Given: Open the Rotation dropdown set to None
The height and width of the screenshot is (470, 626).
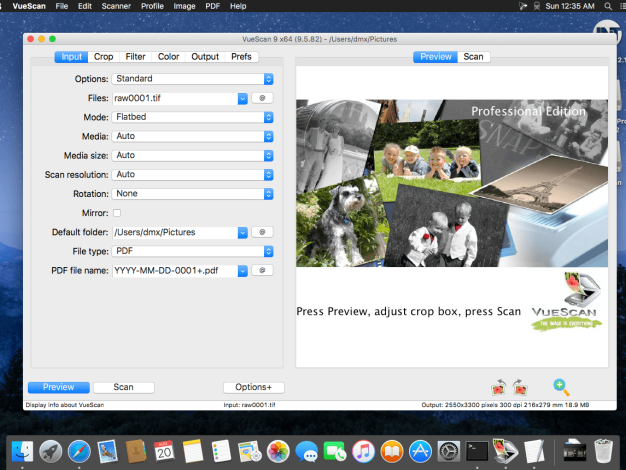Looking at the screenshot, I should [192, 194].
